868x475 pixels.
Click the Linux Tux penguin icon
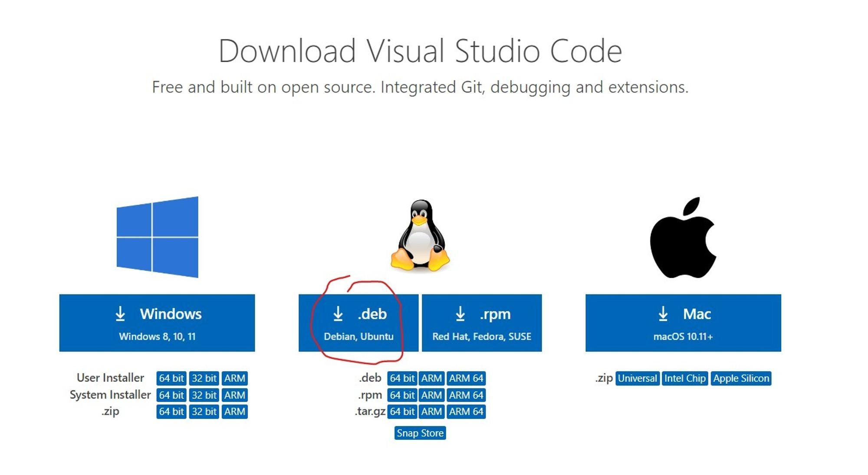click(x=420, y=235)
